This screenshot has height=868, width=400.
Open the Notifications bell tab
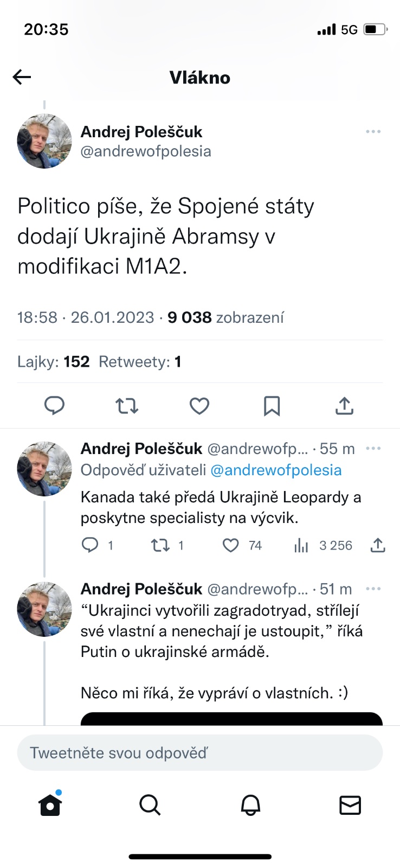(x=250, y=805)
